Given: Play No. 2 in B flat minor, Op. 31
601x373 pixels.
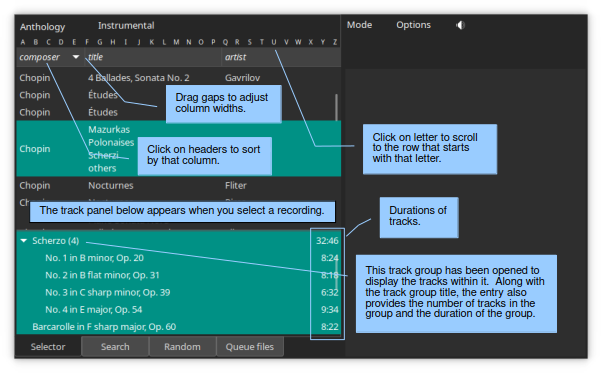Looking at the screenshot, I should 102,275.
